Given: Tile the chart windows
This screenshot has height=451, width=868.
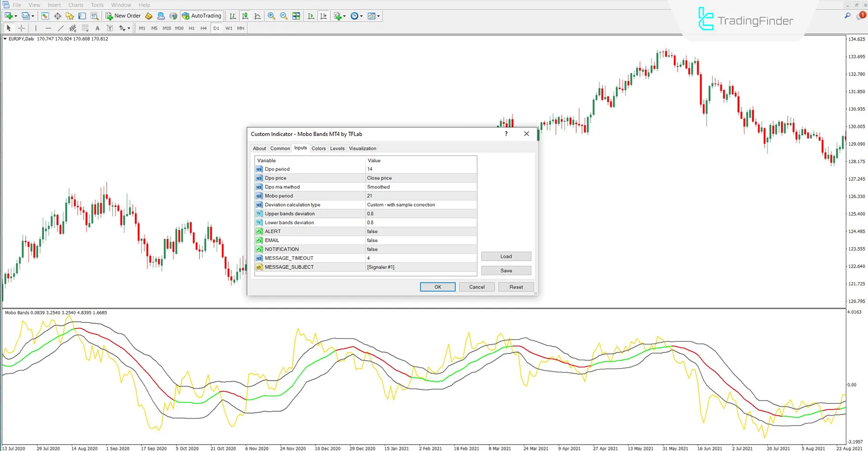Looking at the screenshot, I should click(296, 15).
